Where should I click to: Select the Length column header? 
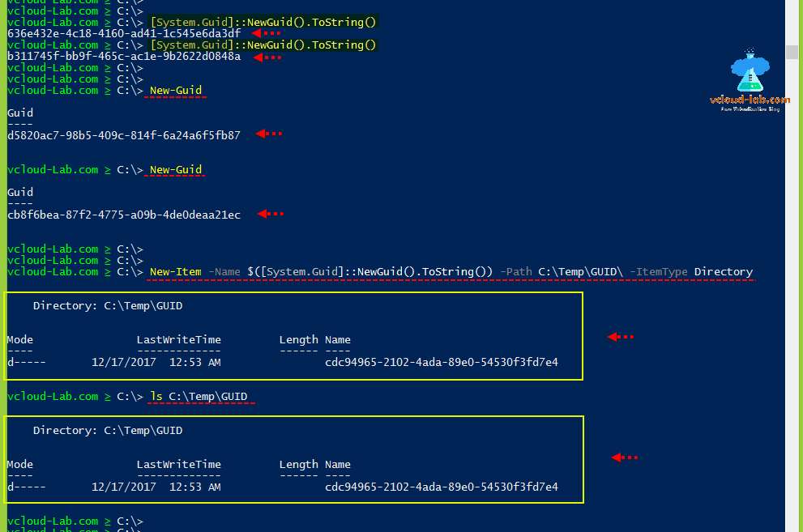pyautogui.click(x=299, y=339)
